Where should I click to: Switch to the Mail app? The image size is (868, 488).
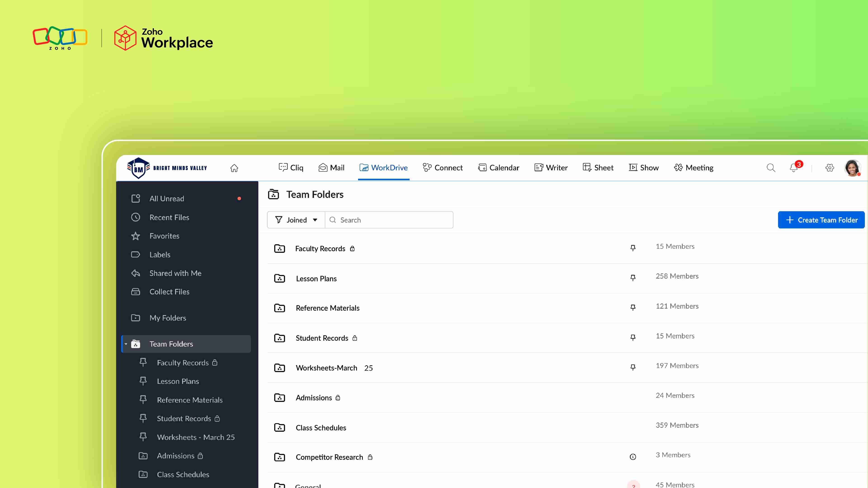(x=331, y=168)
